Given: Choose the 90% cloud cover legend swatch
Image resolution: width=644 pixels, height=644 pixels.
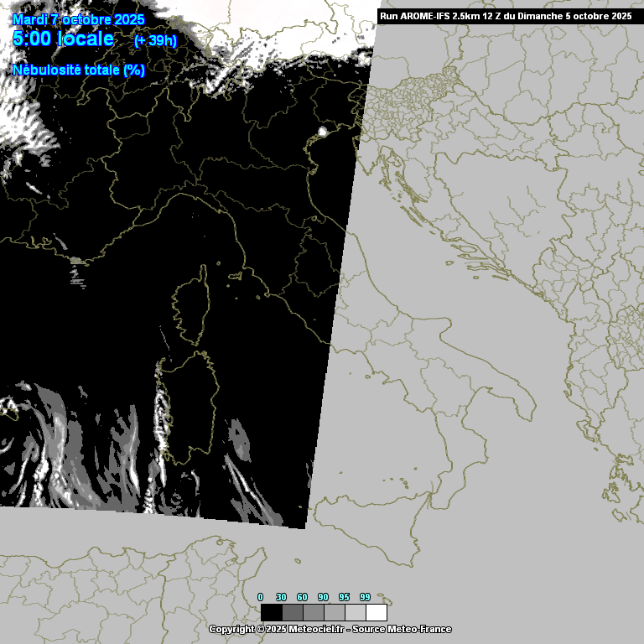Looking at the screenshot, I should point(335,612).
